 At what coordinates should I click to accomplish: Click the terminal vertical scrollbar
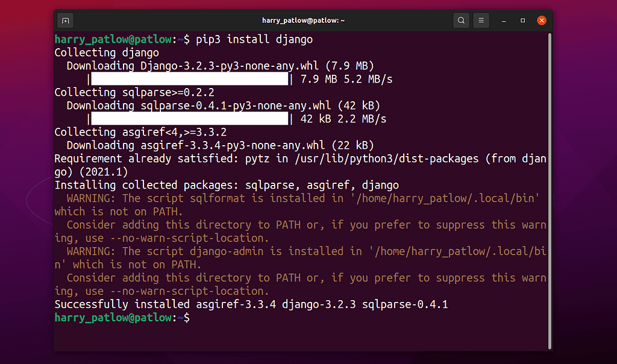coord(550,191)
